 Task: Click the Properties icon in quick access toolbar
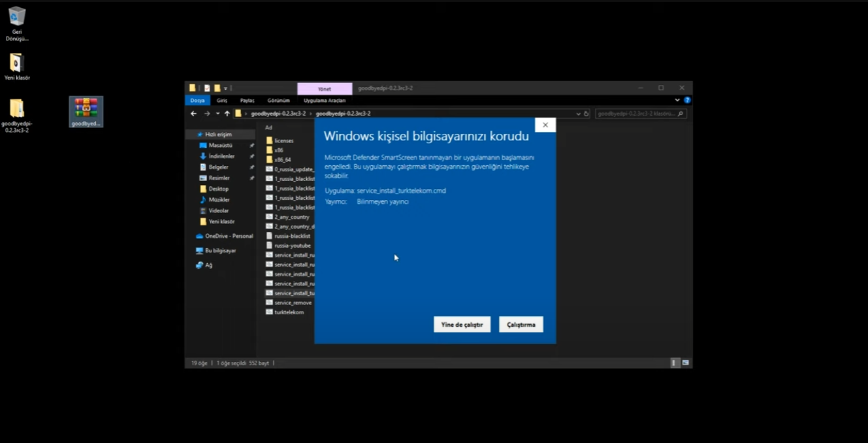207,88
